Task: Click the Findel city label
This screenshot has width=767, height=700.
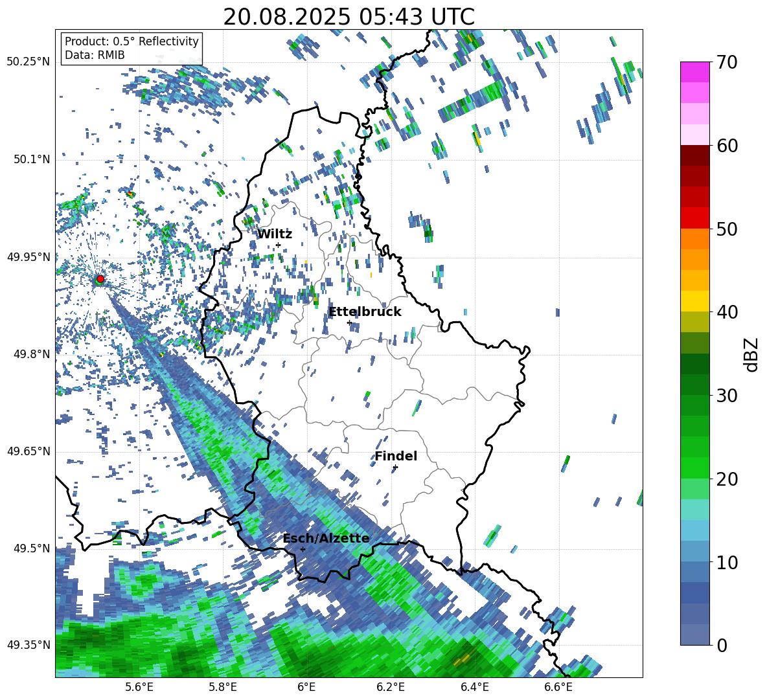Action: click(x=396, y=456)
